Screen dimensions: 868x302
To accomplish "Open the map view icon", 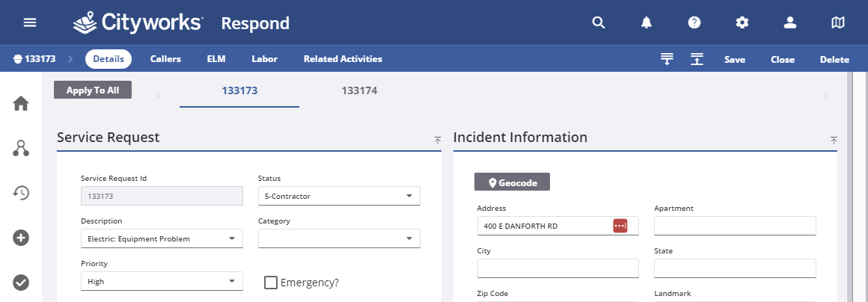I will point(838,22).
